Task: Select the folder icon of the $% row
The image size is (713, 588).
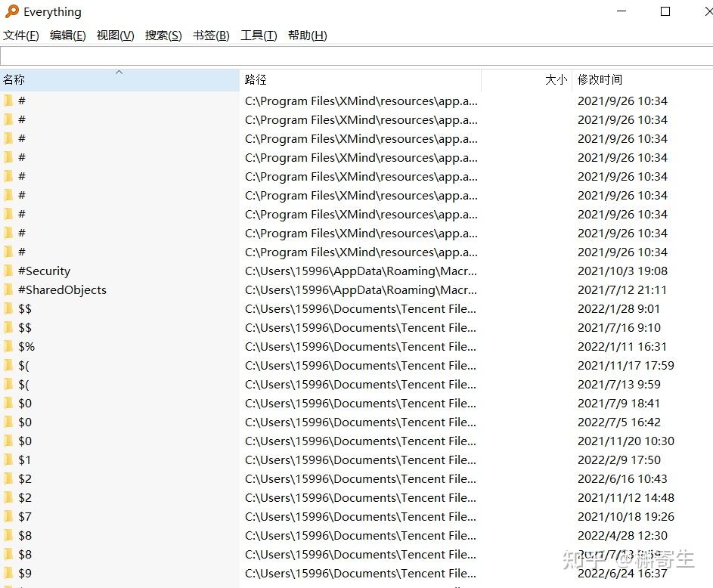Action: [8, 347]
